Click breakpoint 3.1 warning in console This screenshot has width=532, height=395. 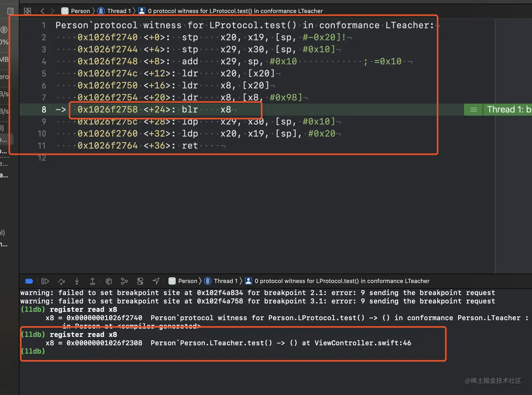tap(258, 301)
